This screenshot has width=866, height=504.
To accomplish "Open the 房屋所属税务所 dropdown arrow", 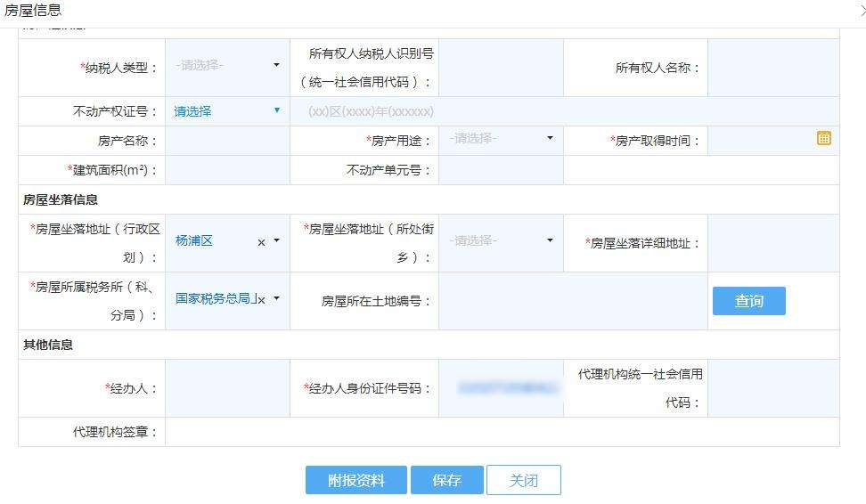I will click(277, 298).
